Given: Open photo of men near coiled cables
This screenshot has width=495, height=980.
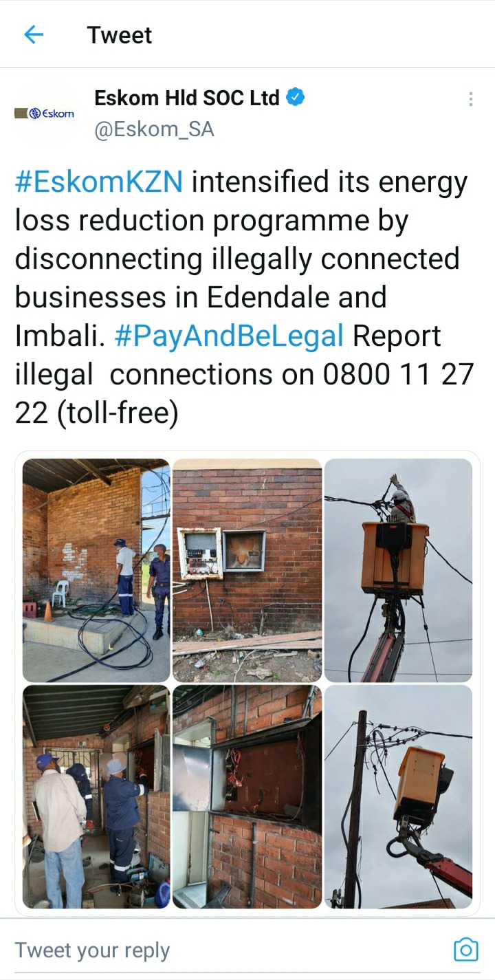Looking at the screenshot, I should point(96,570).
